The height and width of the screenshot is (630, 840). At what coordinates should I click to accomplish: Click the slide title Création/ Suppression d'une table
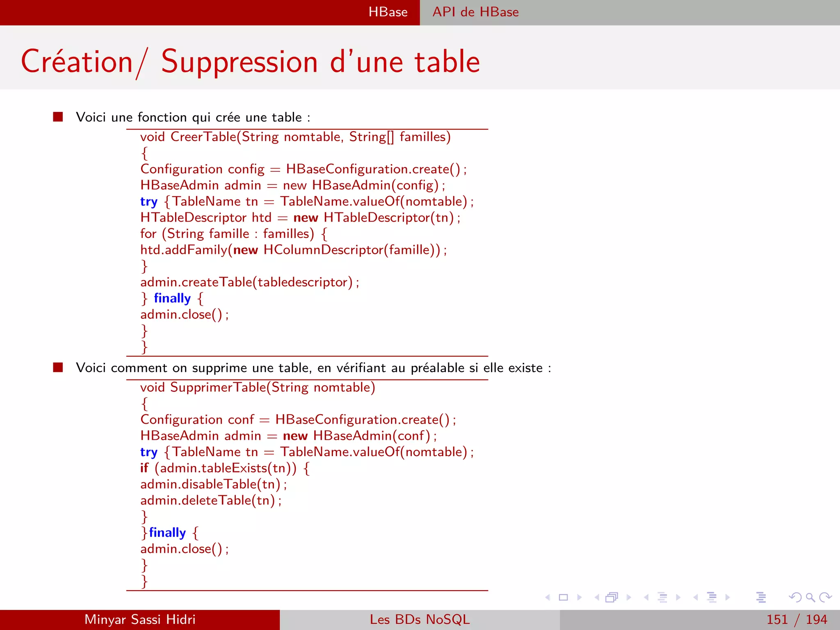[x=250, y=62]
